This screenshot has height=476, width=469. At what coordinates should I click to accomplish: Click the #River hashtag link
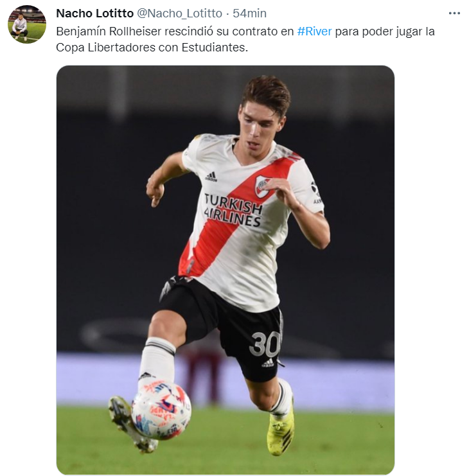coord(314,31)
